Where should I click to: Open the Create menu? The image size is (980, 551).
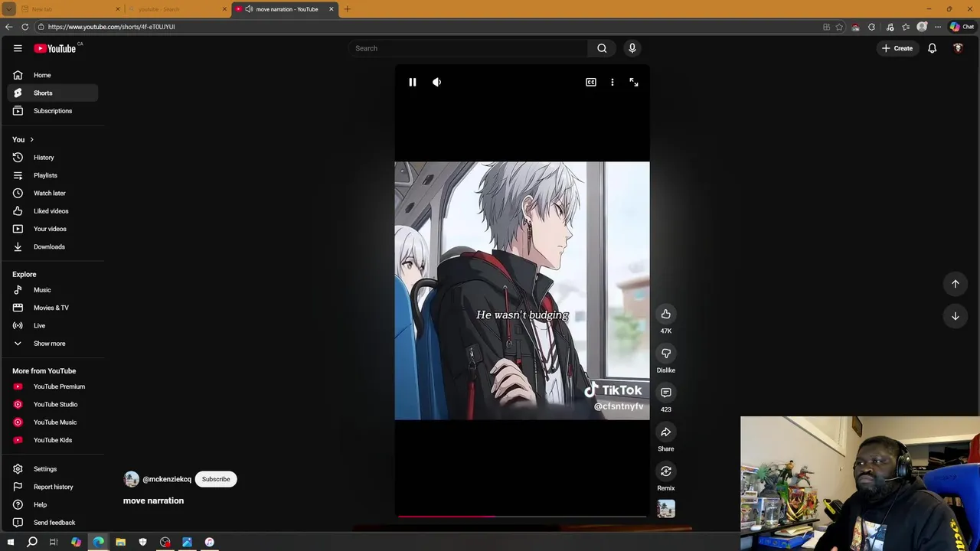coord(897,48)
